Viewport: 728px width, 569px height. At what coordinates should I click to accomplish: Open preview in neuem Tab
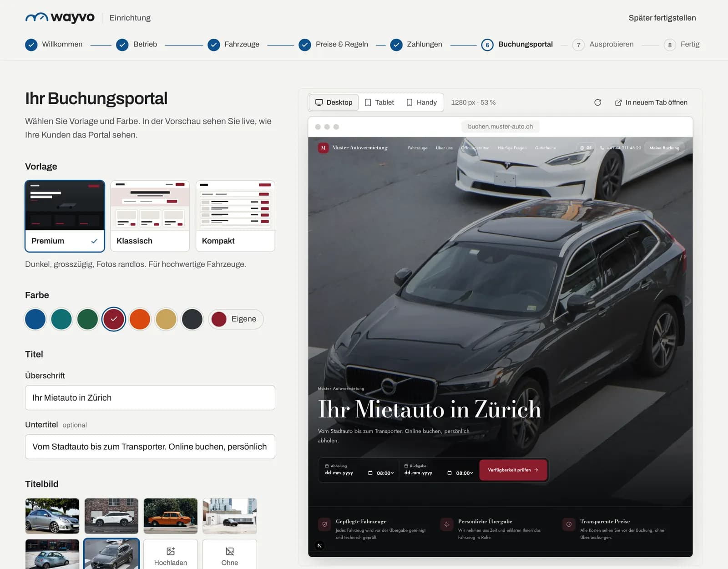[651, 102]
